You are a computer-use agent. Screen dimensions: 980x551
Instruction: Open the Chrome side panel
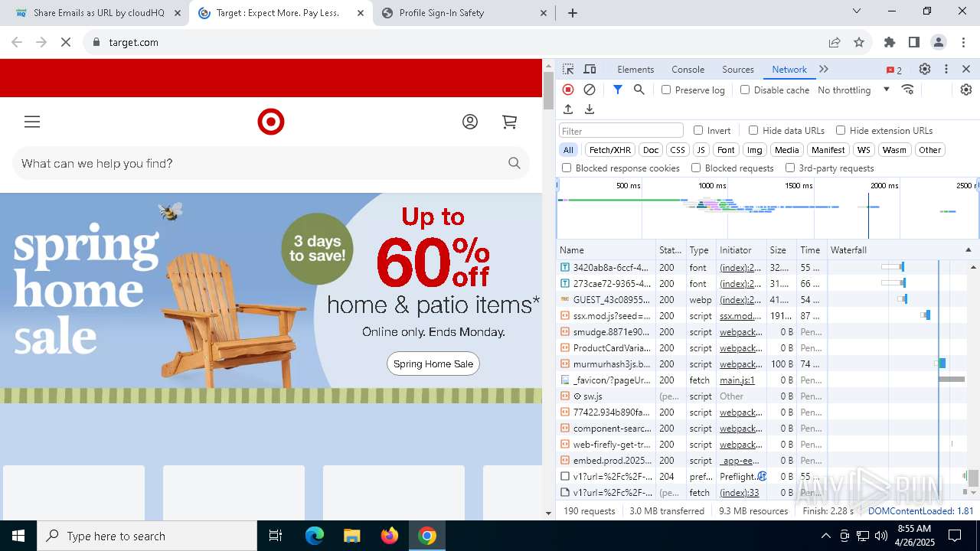pyautogui.click(x=914, y=42)
